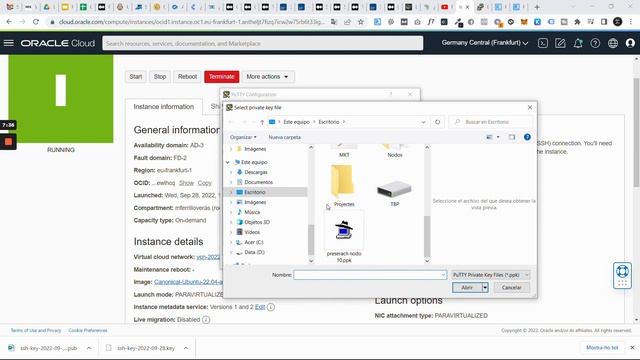Open the notifications bell in Oracle header
Screen dimensions: 640x360
pyautogui.click(x=578, y=43)
